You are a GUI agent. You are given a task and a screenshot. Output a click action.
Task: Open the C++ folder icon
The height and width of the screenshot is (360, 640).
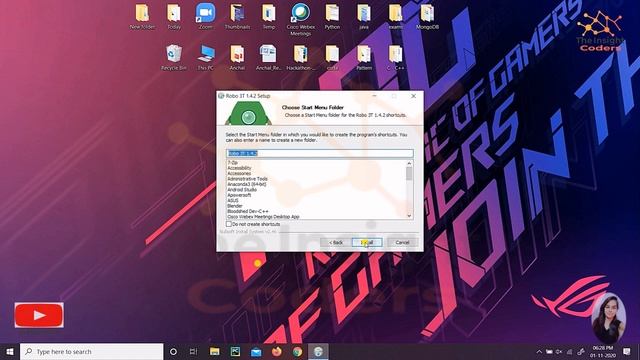coord(396,57)
